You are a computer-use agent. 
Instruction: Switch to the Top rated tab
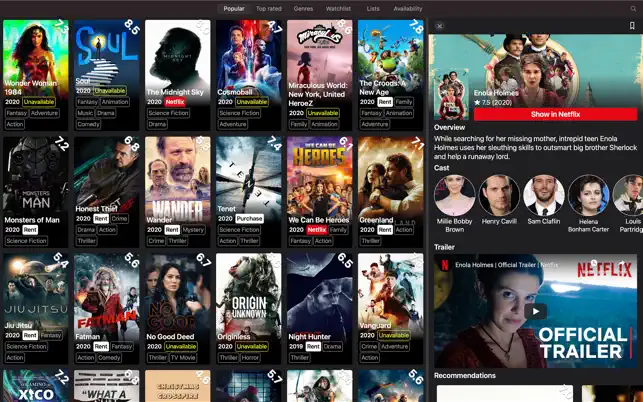pos(269,9)
